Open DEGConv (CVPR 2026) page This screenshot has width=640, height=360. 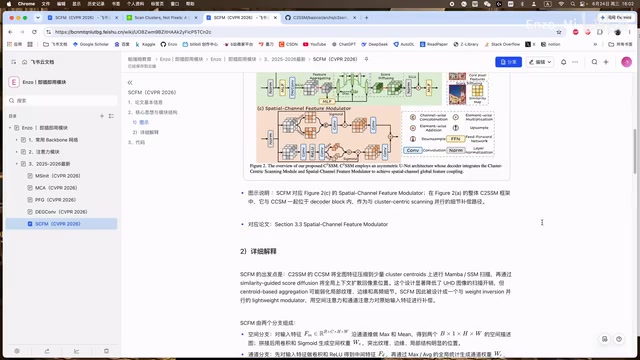(62, 212)
